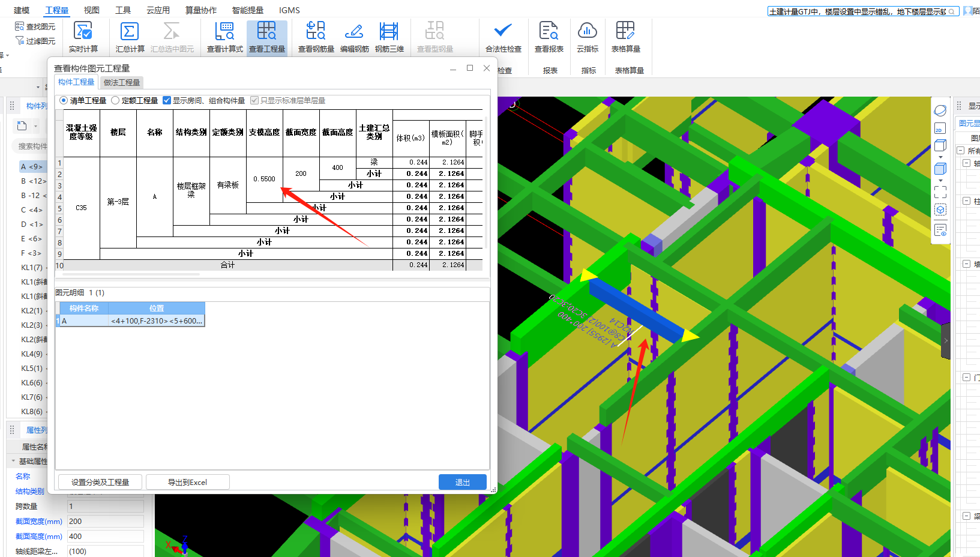Viewport: 980px width, 557px height.
Task: Click 位置 cell <4+100,F-2310>
Action: pyautogui.click(x=157, y=321)
